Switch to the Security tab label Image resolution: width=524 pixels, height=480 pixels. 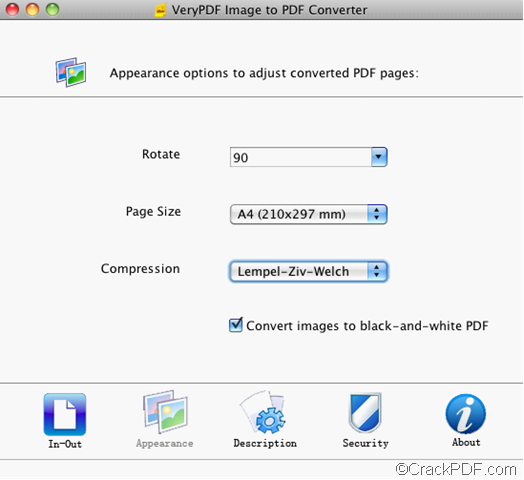coord(366,443)
